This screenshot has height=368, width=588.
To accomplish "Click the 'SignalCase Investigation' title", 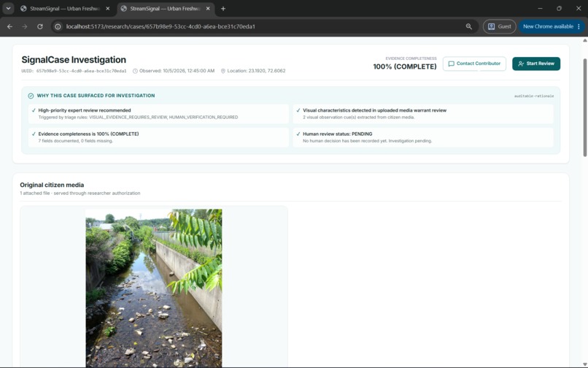I will click(x=74, y=60).
